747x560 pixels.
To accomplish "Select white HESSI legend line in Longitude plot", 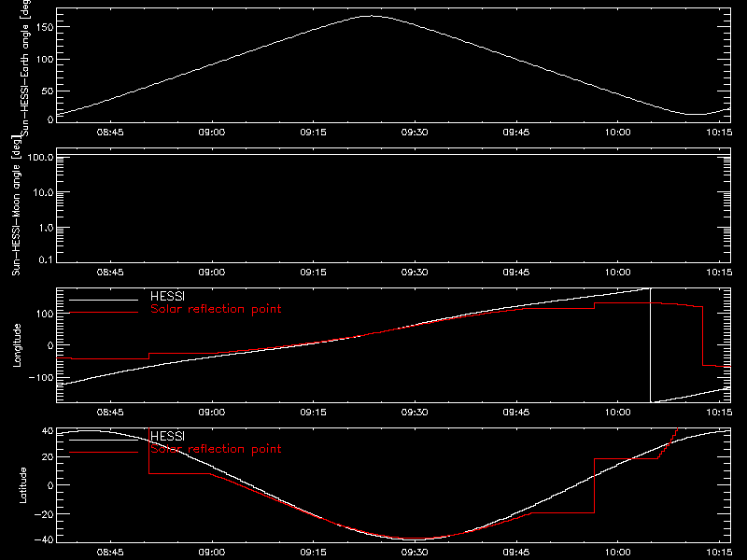I will coord(104,300).
